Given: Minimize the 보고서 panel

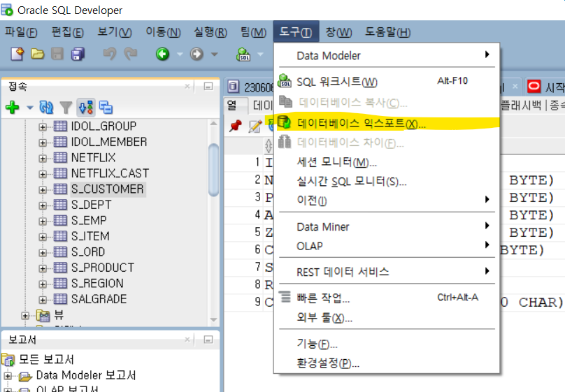Looking at the screenshot, I should (208, 340).
